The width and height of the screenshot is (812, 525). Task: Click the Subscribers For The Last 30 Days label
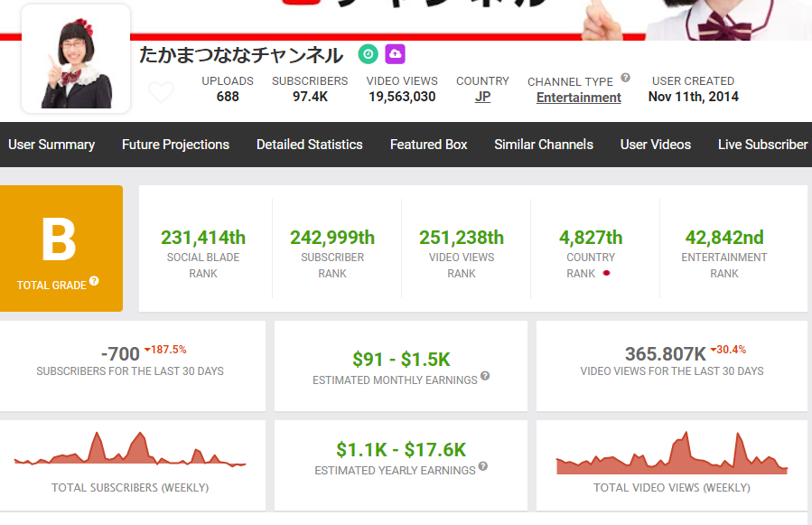130,371
